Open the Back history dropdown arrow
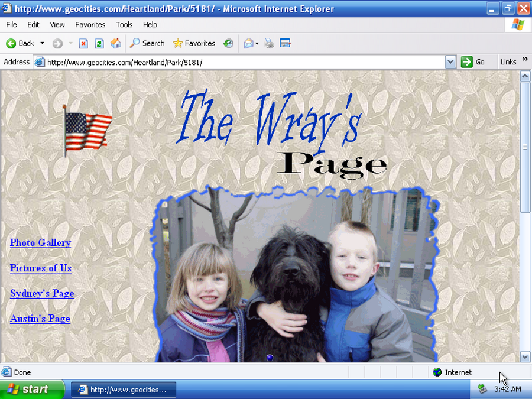532x399 pixels. click(x=42, y=43)
